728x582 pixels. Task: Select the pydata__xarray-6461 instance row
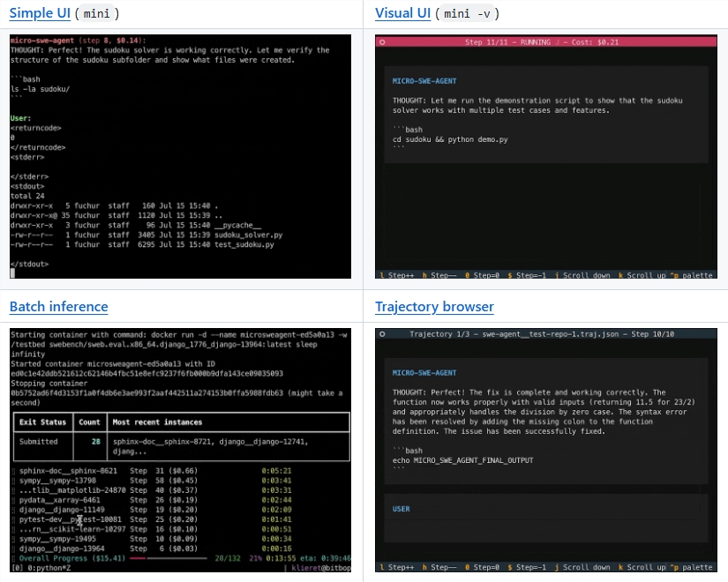(55, 498)
